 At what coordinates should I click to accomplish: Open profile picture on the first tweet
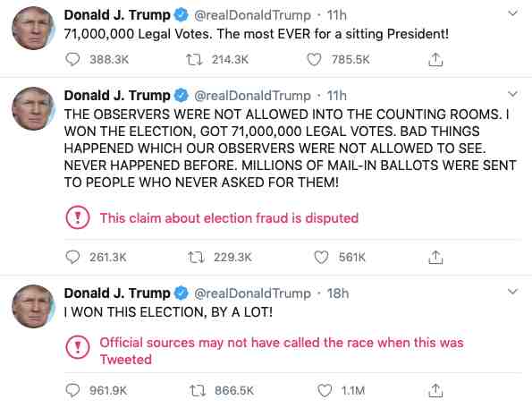(x=33, y=29)
